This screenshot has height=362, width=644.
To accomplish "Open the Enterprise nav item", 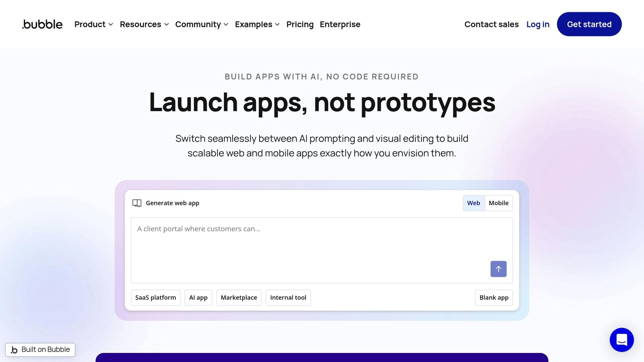I will [x=340, y=24].
